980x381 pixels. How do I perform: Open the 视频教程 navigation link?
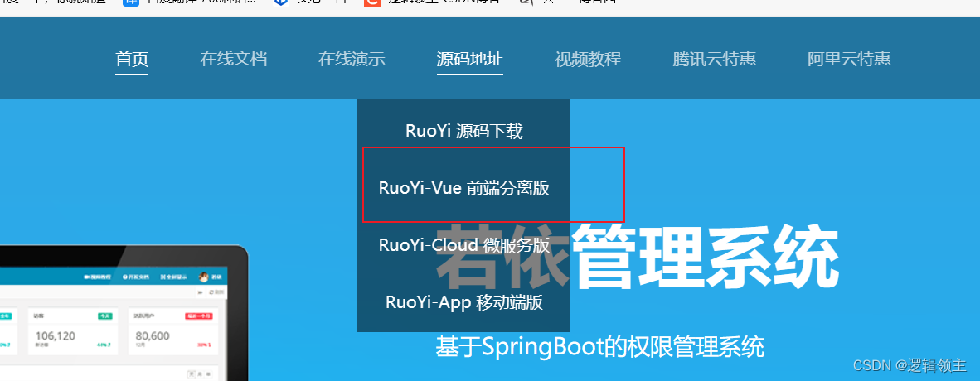[588, 60]
